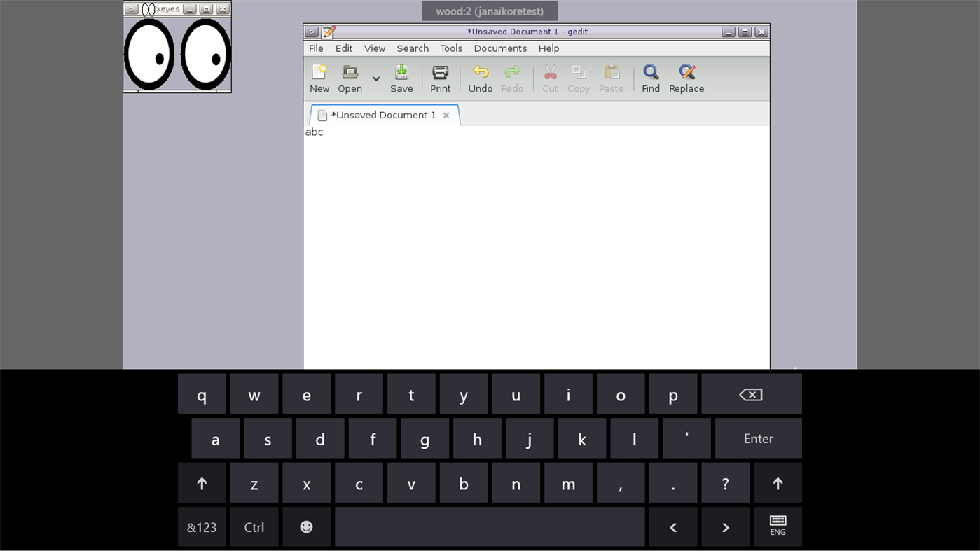Open the Search menu
Screen dimensions: 980x551
[x=412, y=48]
